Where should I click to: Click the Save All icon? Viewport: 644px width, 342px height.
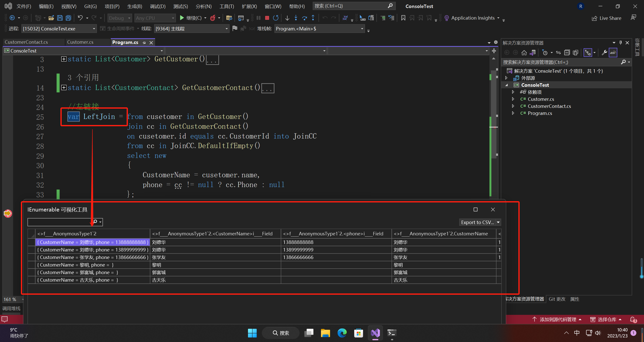tap(68, 18)
